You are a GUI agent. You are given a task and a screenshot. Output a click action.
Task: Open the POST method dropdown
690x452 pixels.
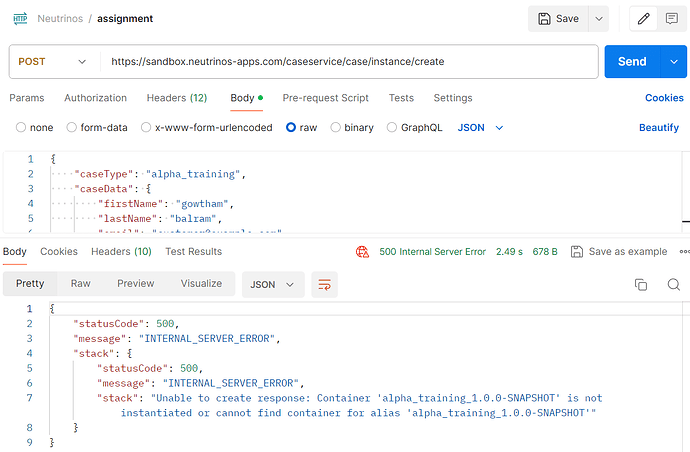click(x=53, y=61)
